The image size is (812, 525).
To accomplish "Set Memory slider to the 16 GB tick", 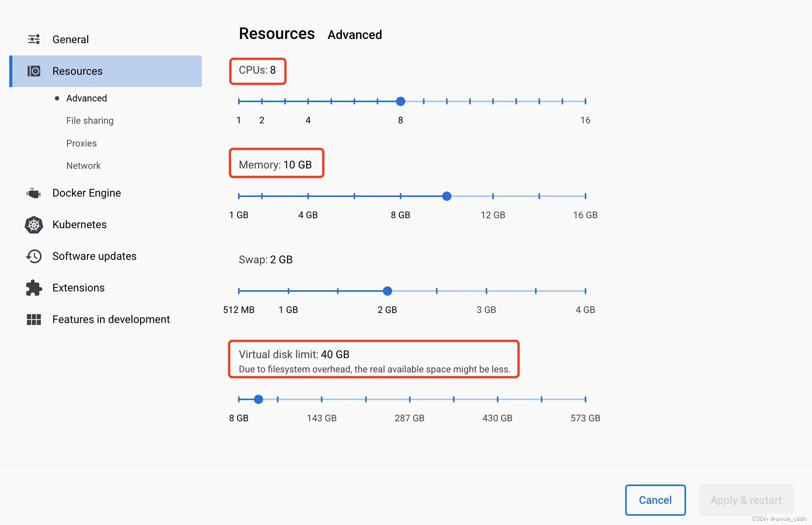I will point(586,196).
